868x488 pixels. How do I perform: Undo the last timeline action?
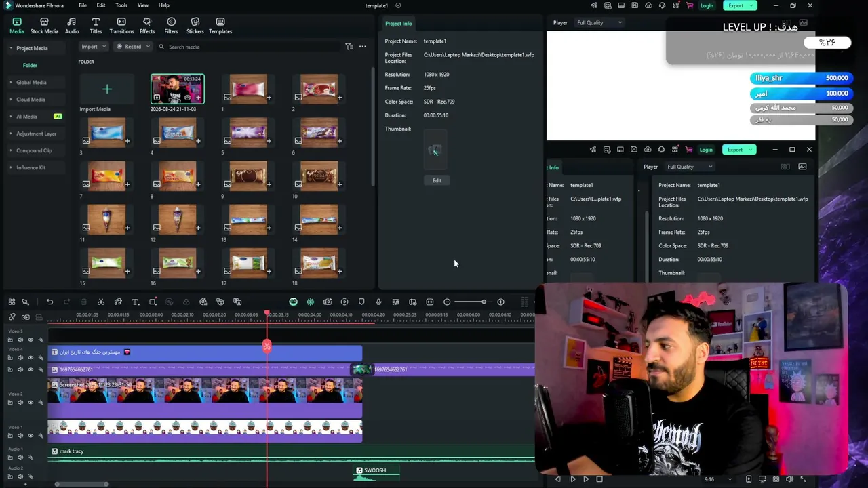click(50, 302)
